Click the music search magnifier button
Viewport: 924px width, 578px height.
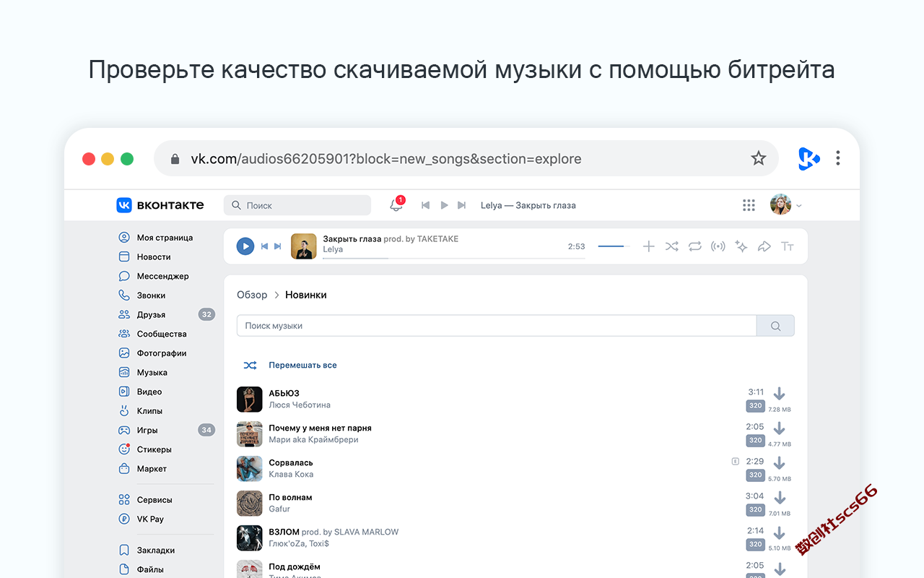775,326
